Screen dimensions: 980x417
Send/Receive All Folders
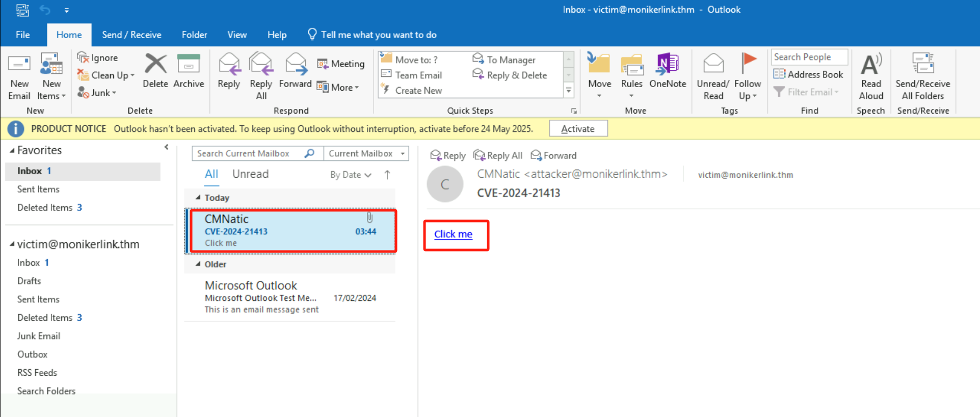[x=923, y=77]
